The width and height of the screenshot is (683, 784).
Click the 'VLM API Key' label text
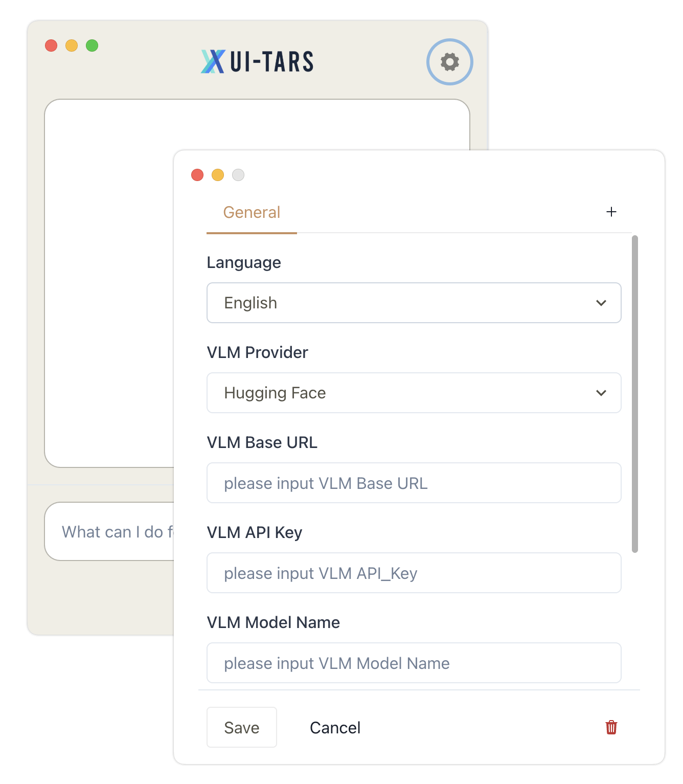(255, 532)
